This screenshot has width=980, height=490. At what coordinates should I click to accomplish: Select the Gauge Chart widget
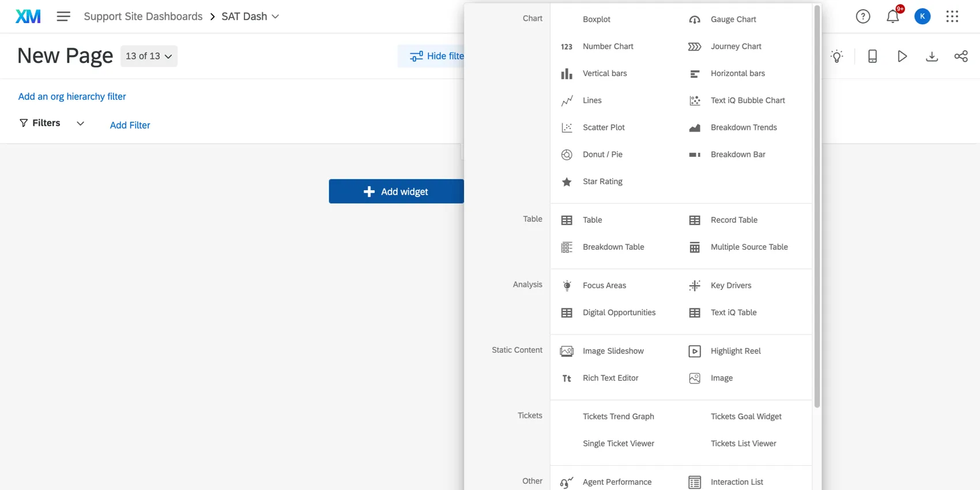733,20
